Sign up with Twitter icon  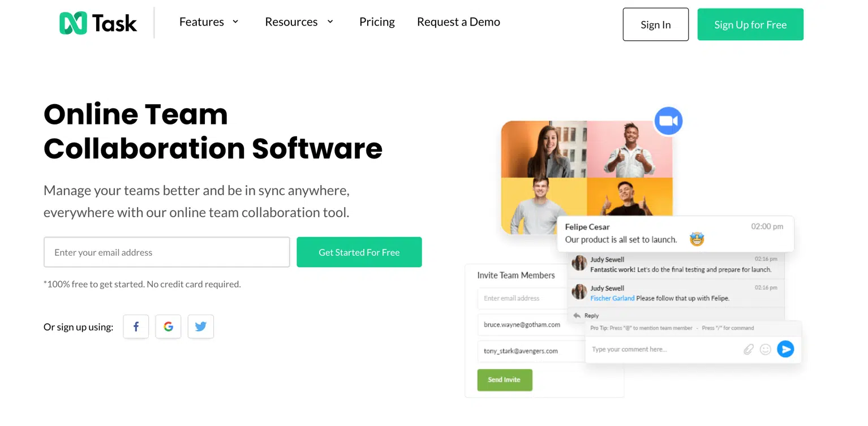coord(200,326)
